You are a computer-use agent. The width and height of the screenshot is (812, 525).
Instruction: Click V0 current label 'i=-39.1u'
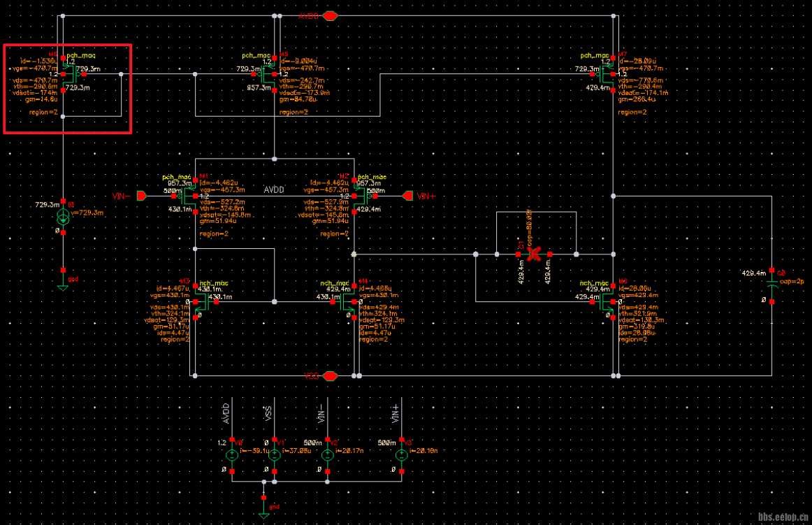click(254, 451)
